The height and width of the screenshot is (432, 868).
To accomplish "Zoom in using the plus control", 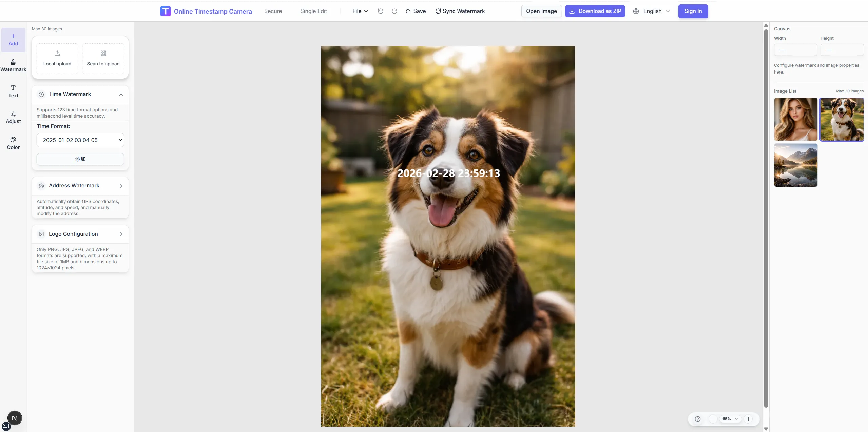I will pyautogui.click(x=749, y=419).
